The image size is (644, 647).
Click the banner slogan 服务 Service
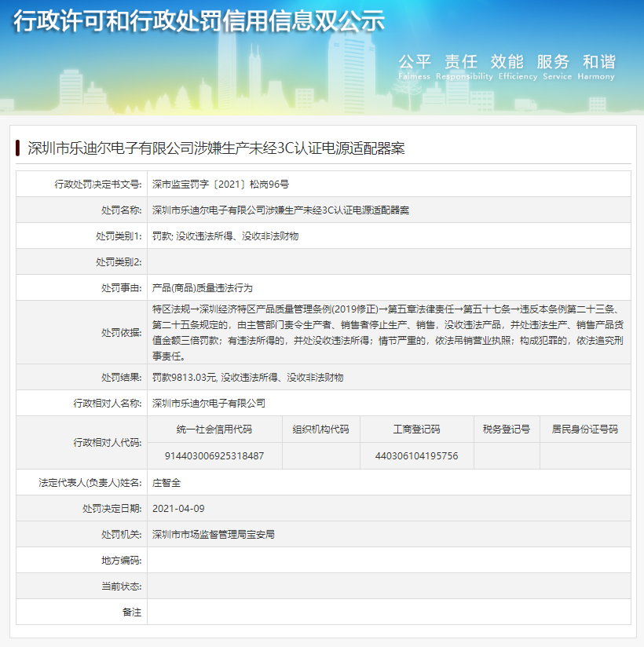click(x=557, y=67)
